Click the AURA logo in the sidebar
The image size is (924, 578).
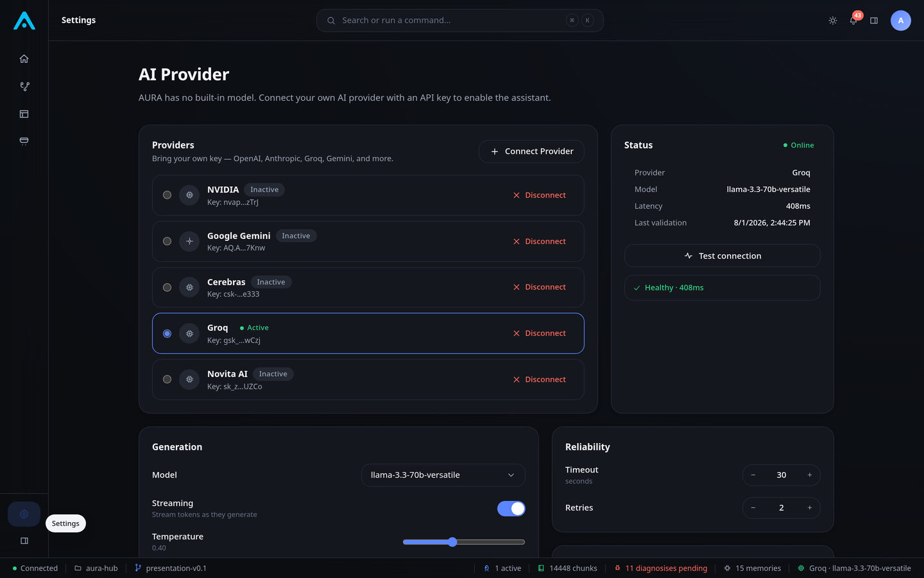24,21
